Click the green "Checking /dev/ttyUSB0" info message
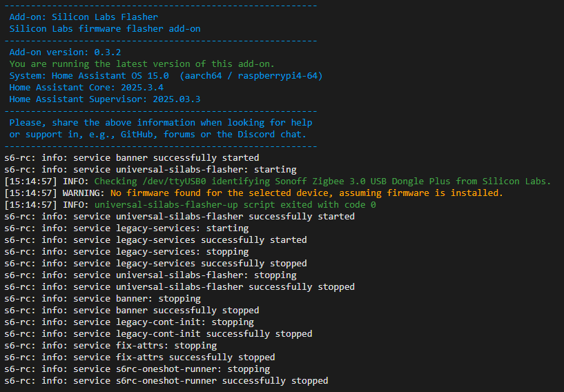Screen dimensions: 564x392 point(322,182)
